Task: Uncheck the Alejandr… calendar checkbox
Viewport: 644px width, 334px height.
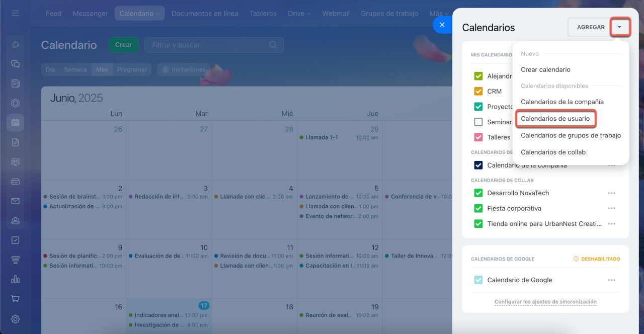Action: (x=478, y=76)
